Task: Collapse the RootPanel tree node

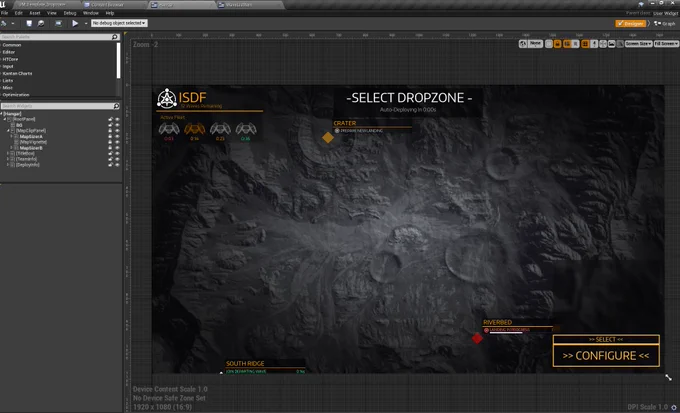Action: (5, 119)
